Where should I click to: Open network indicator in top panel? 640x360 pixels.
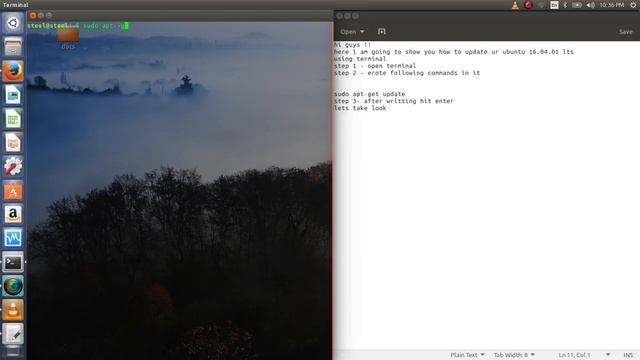click(542, 5)
